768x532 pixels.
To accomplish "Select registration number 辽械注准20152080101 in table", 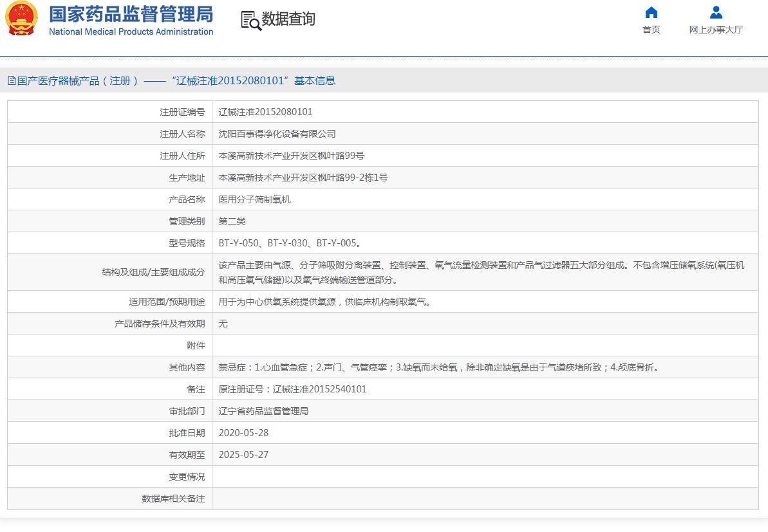I will [x=265, y=112].
